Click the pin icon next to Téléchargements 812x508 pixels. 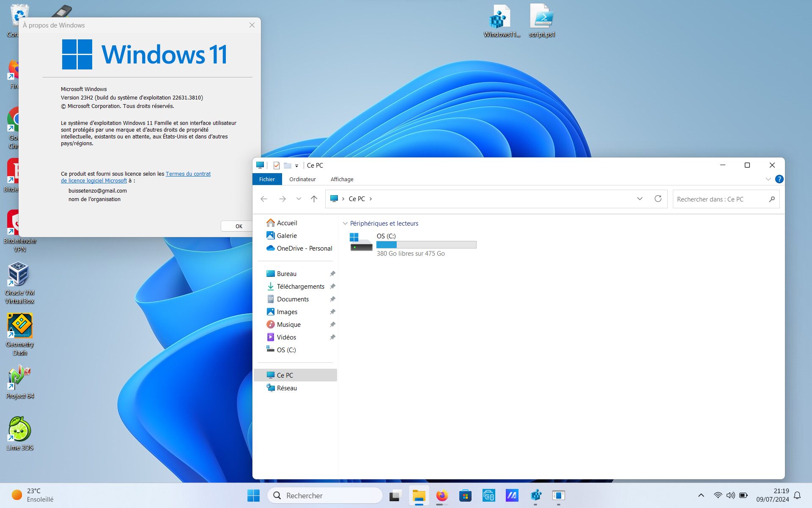point(332,287)
